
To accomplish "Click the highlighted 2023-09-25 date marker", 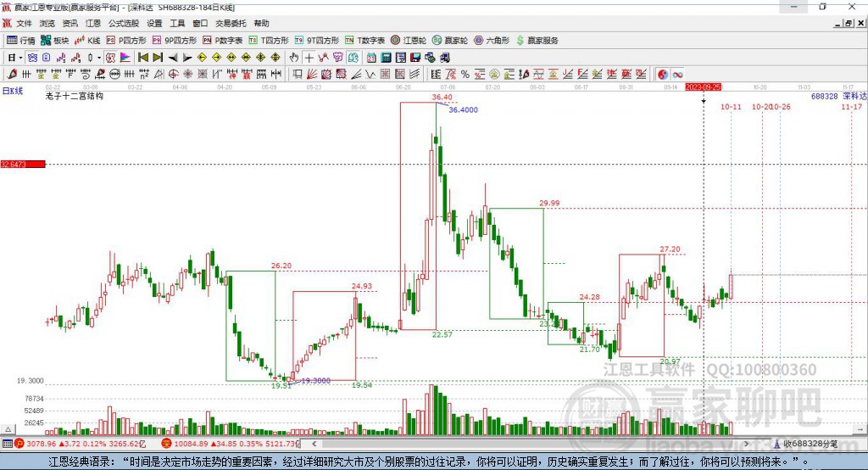I will point(703,87).
